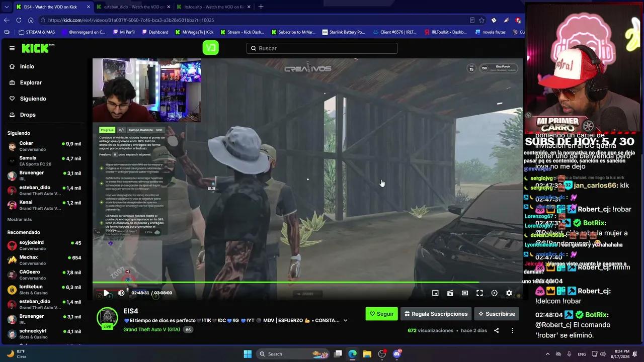644x362 pixels.
Task: Show hidden system tray icons
Action: tap(547, 354)
